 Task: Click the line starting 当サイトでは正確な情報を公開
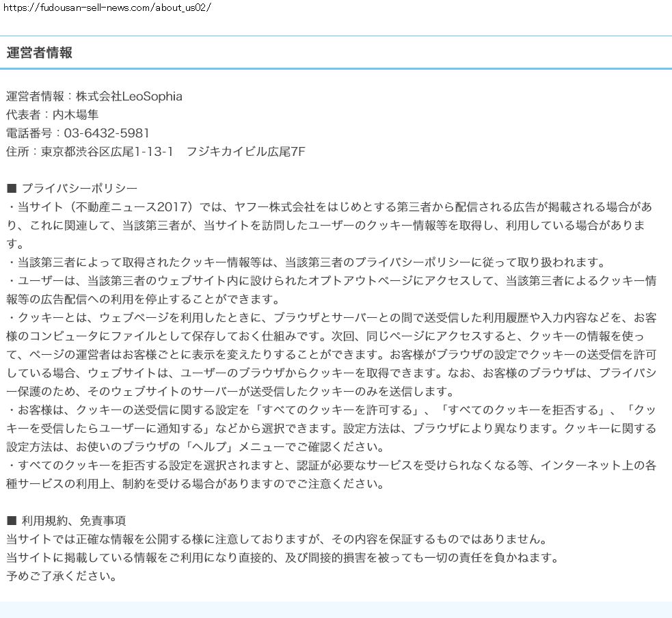278,539
